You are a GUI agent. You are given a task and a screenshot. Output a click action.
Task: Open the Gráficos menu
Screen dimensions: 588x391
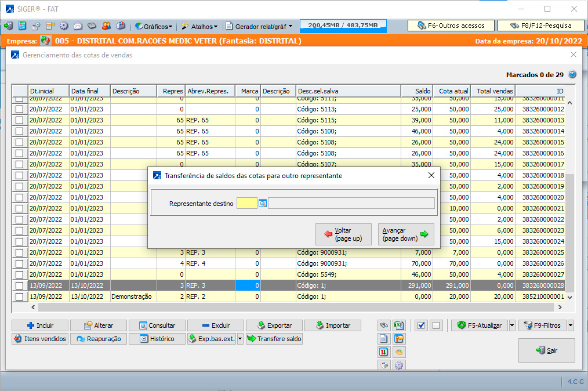154,26
